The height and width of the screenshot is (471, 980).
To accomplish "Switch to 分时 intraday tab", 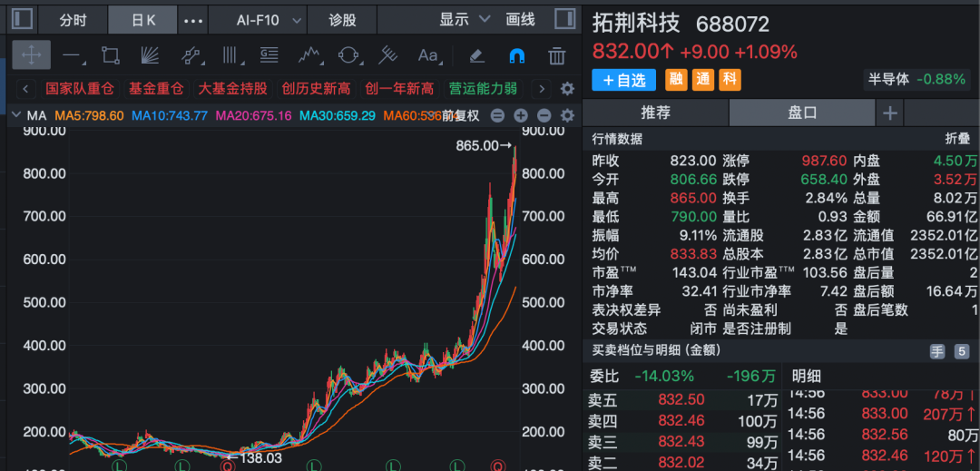I will (x=73, y=20).
